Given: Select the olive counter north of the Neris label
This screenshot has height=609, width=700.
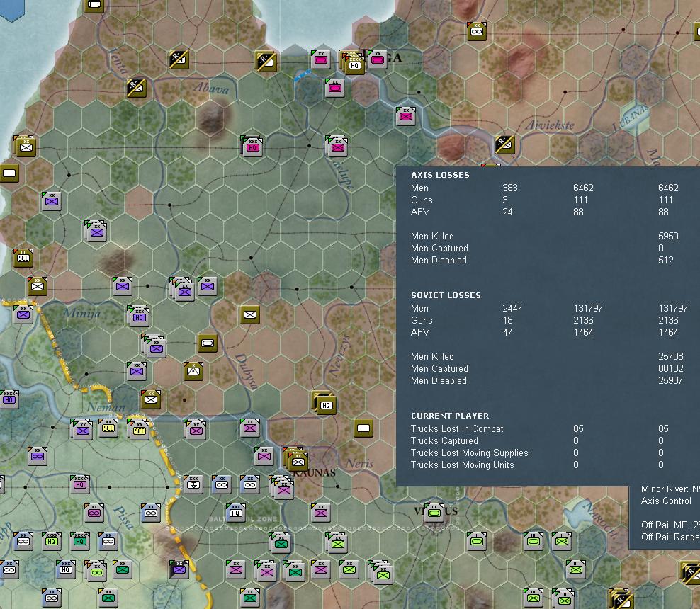Looking at the screenshot, I should 363,428.
